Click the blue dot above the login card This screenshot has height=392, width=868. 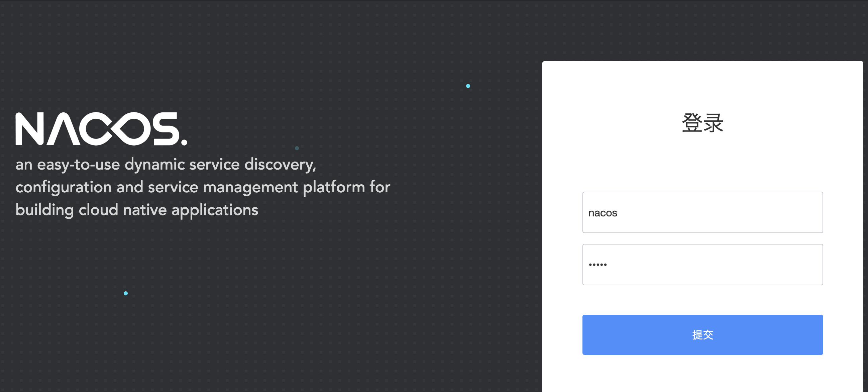point(468,86)
